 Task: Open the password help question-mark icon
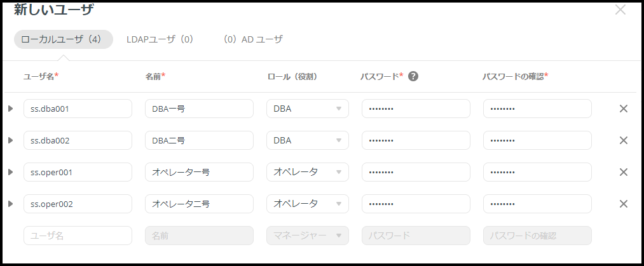tap(413, 76)
